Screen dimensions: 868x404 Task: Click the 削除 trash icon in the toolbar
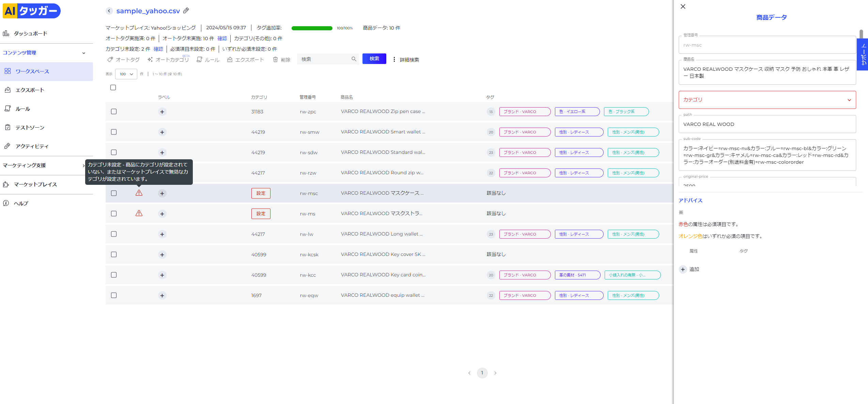click(x=275, y=60)
